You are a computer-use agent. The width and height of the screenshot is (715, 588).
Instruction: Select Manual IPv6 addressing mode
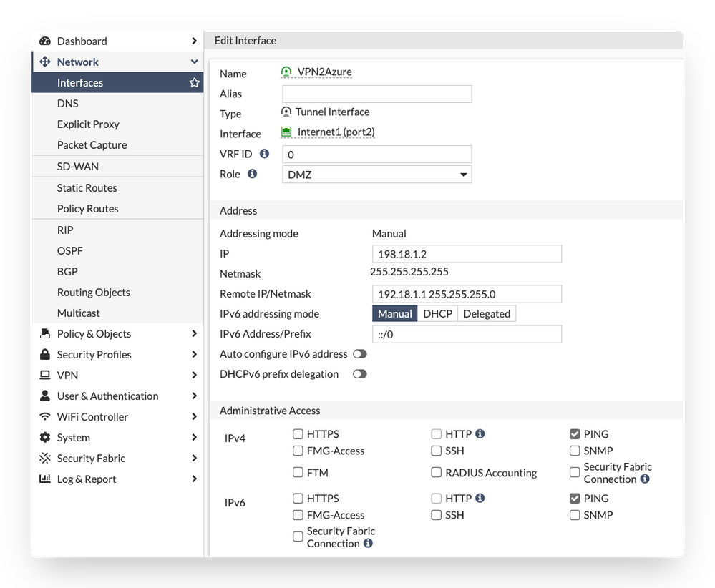[x=395, y=313]
